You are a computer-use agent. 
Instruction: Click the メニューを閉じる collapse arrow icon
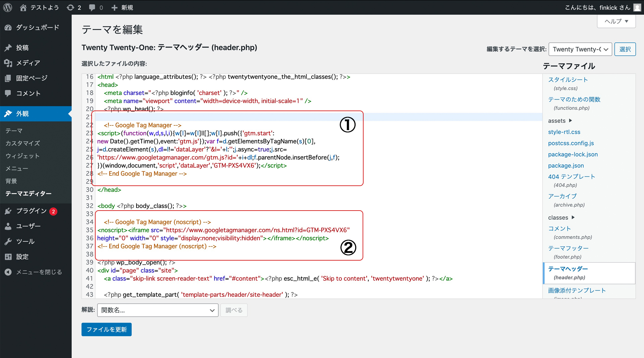pyautogui.click(x=8, y=272)
